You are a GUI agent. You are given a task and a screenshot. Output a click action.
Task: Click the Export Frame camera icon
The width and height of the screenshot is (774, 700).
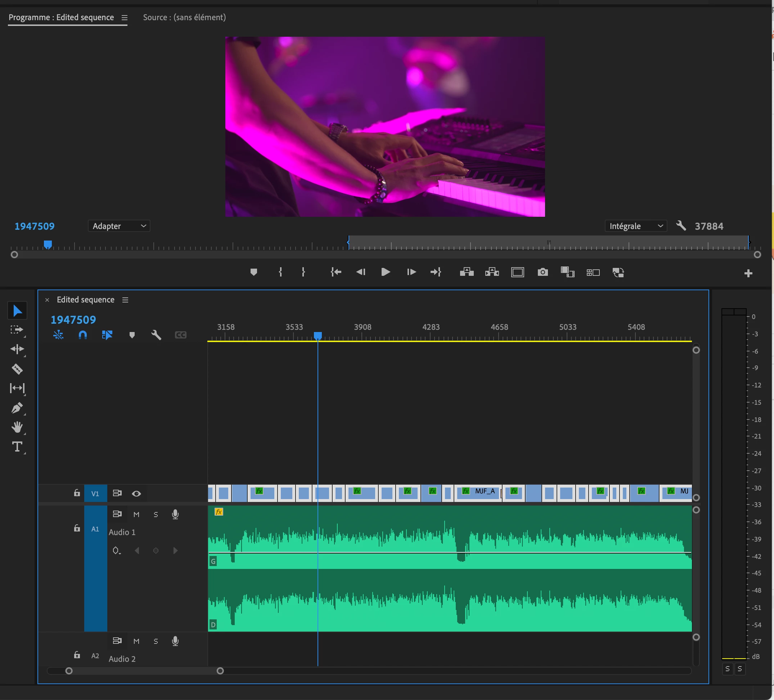coord(543,272)
